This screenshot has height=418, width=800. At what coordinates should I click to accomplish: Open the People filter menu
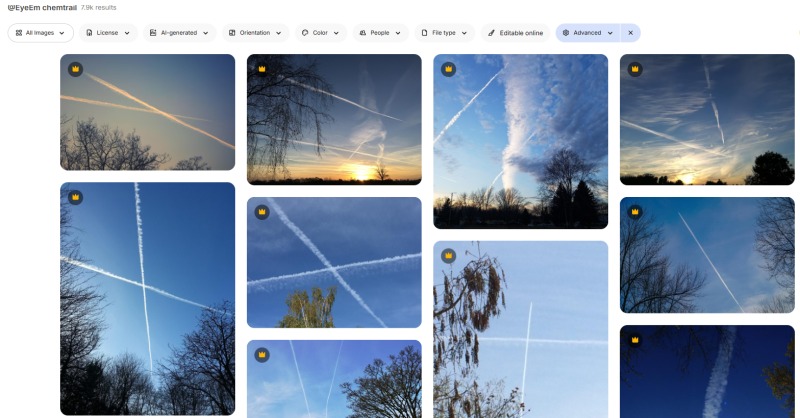click(x=380, y=33)
